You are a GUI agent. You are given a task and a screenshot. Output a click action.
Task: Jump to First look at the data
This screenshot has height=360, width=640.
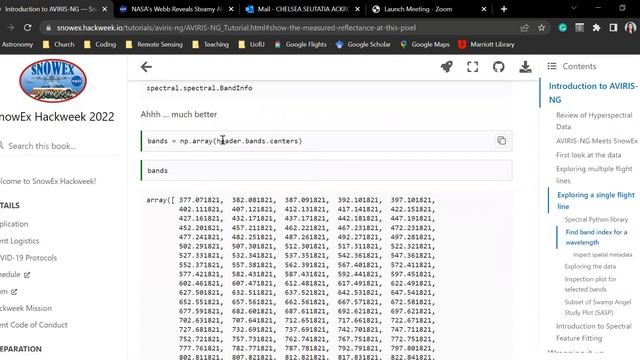588,155
